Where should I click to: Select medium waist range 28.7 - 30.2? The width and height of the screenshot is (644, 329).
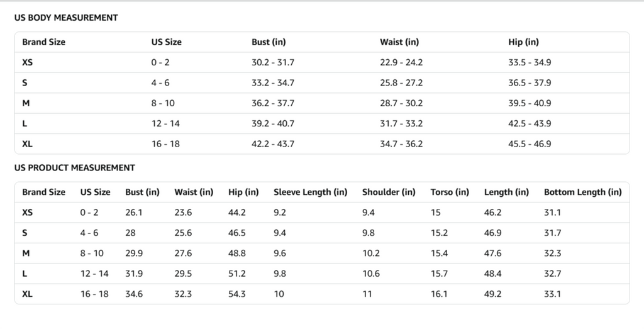pyautogui.click(x=401, y=103)
